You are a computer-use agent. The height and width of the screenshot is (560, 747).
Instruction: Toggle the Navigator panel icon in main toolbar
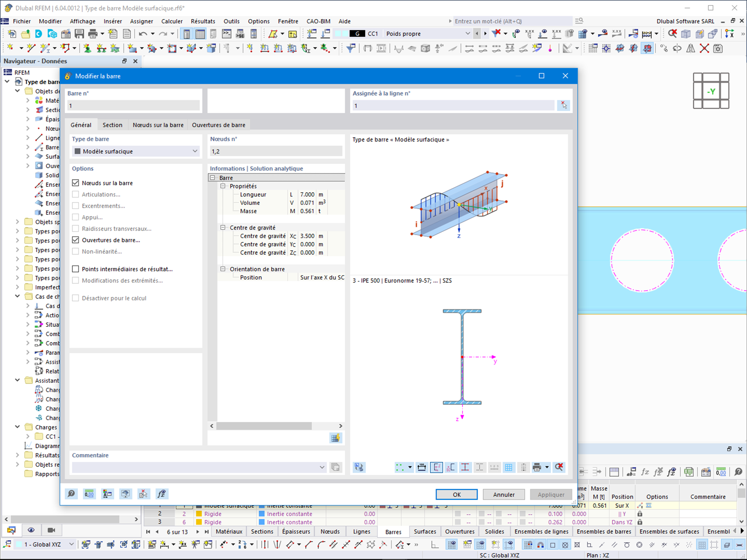(187, 34)
